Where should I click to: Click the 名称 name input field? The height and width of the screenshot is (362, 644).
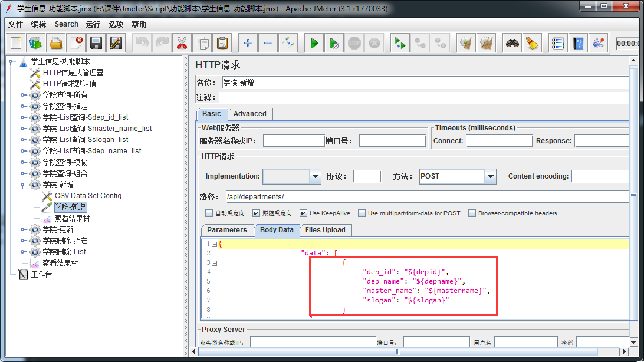point(425,83)
